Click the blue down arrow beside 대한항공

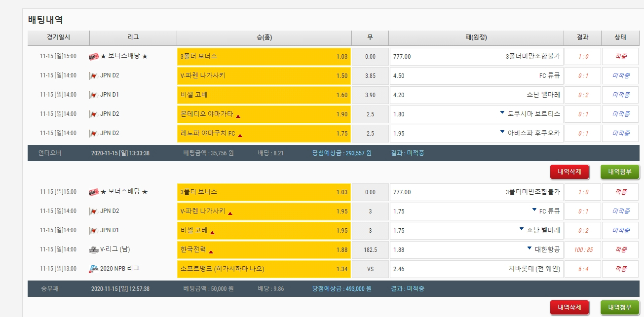[530, 248]
